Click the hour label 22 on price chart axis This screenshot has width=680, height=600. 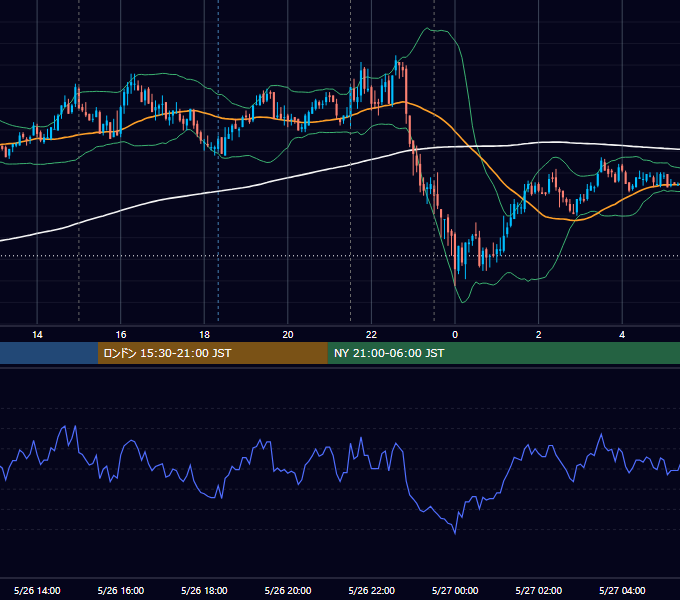pos(371,335)
